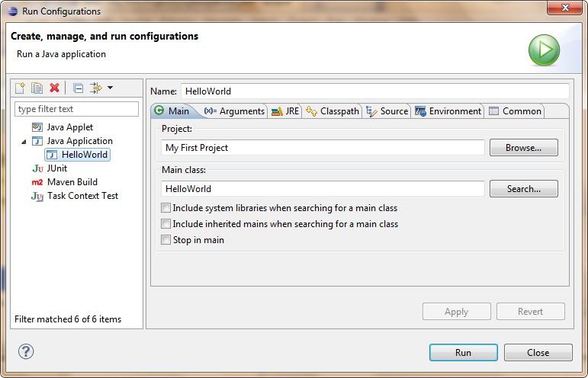
Task: Open the help question mark icon
Action: pyautogui.click(x=26, y=351)
